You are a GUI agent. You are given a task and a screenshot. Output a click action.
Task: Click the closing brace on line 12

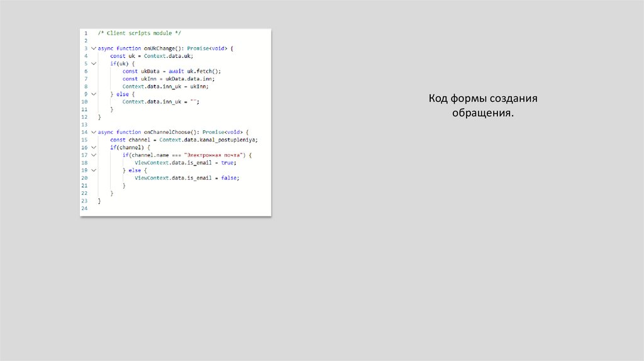tap(99, 117)
